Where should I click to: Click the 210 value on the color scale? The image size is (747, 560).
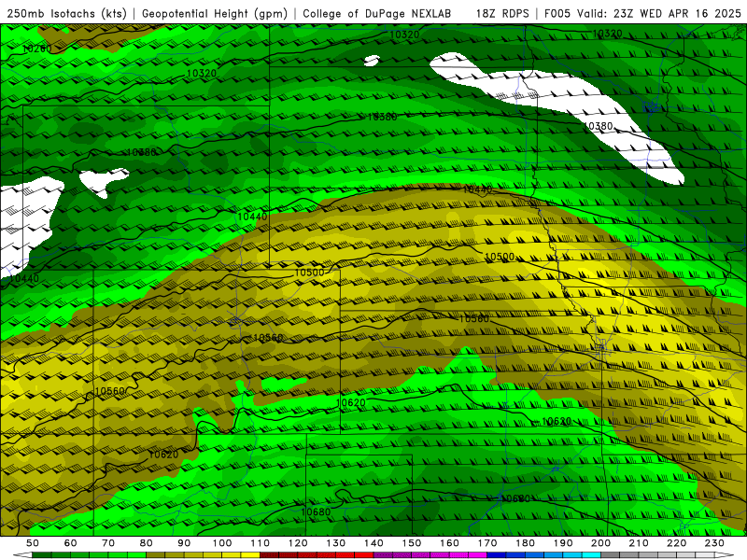[639, 543]
